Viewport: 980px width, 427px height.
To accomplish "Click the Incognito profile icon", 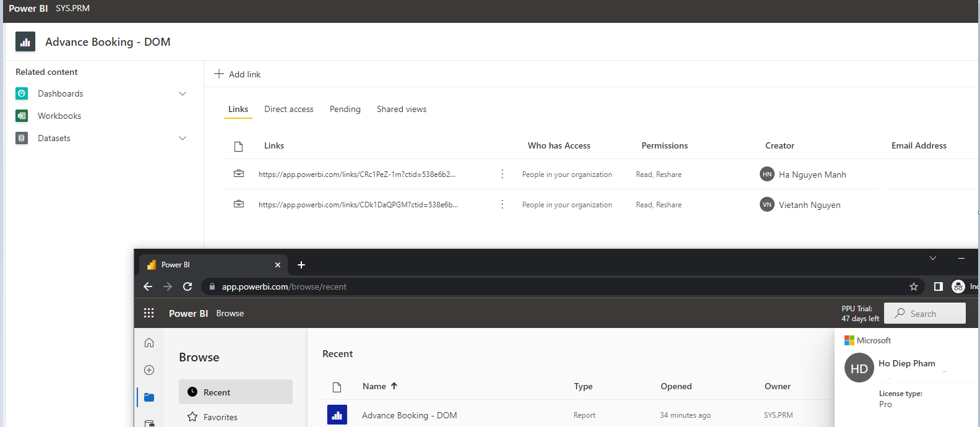I will [x=958, y=287].
